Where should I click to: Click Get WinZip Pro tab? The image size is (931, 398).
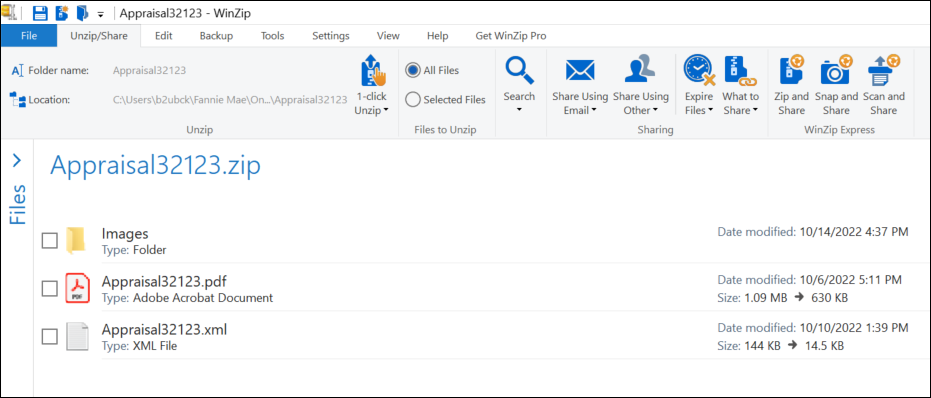point(511,36)
